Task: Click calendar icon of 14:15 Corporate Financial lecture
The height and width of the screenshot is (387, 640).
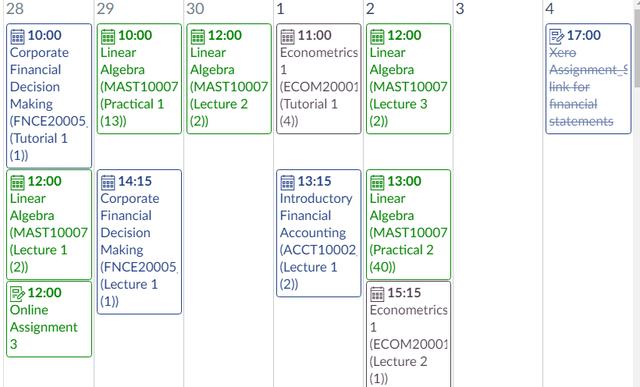Action: 108,182
